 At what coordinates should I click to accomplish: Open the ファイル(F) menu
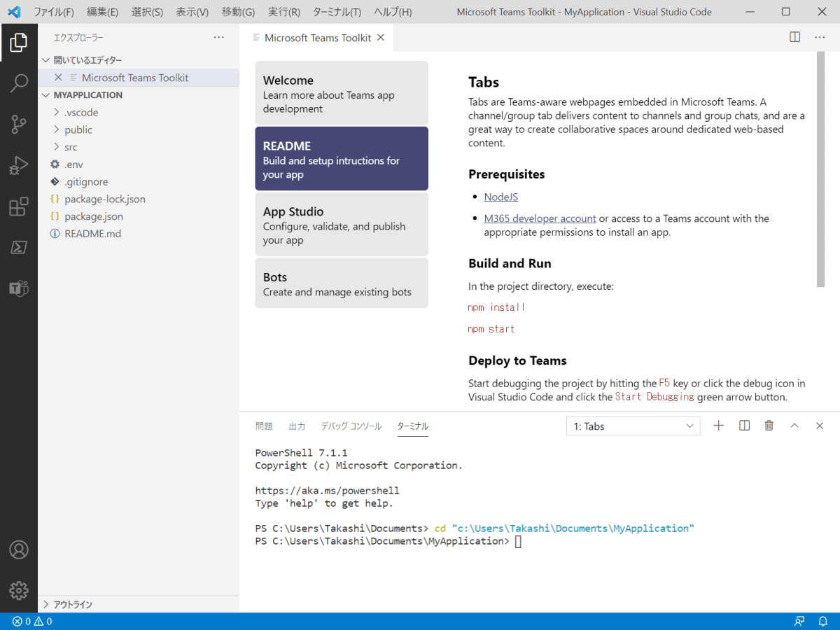point(54,12)
